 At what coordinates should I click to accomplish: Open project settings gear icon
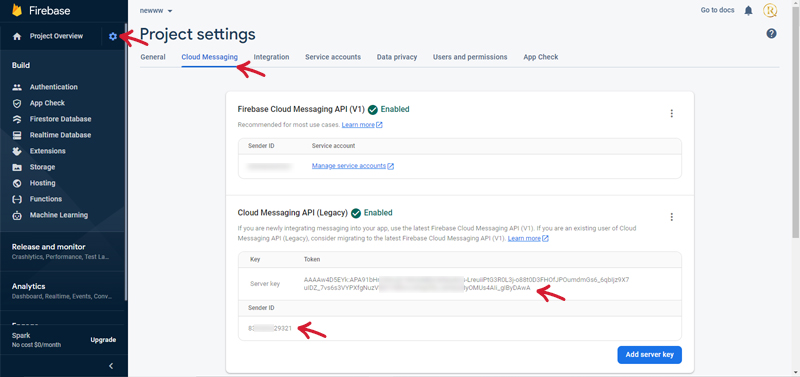pos(113,36)
